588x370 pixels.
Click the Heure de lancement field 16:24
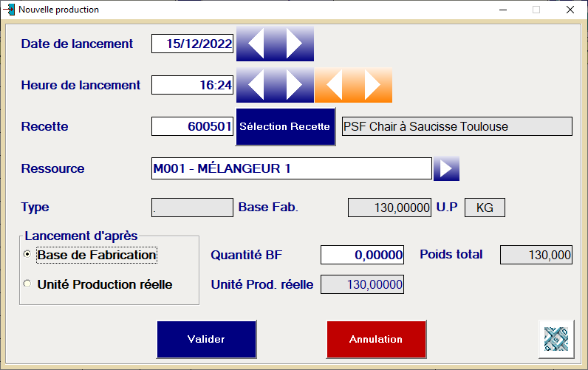coord(192,85)
